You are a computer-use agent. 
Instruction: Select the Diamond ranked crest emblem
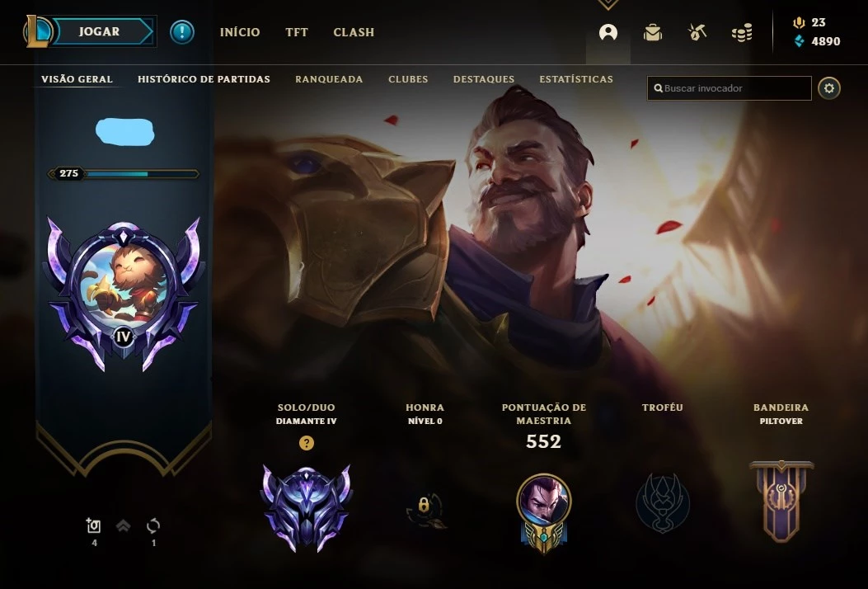306,507
